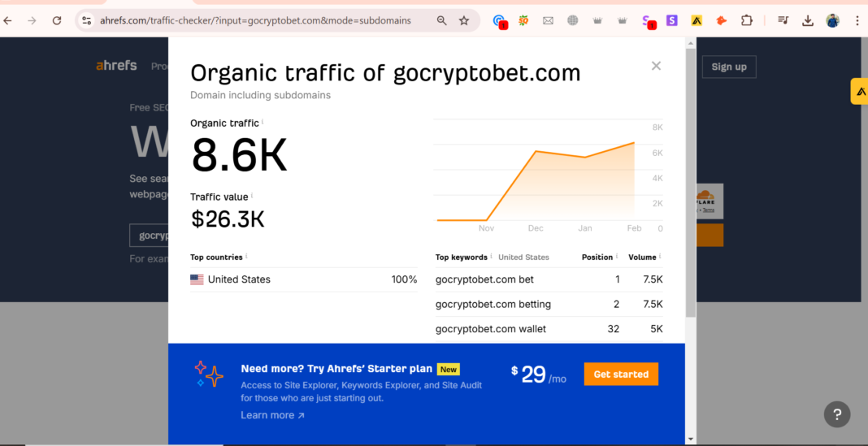Click the dialog scrollbar up arrow
This screenshot has width=868, height=446.
point(690,43)
